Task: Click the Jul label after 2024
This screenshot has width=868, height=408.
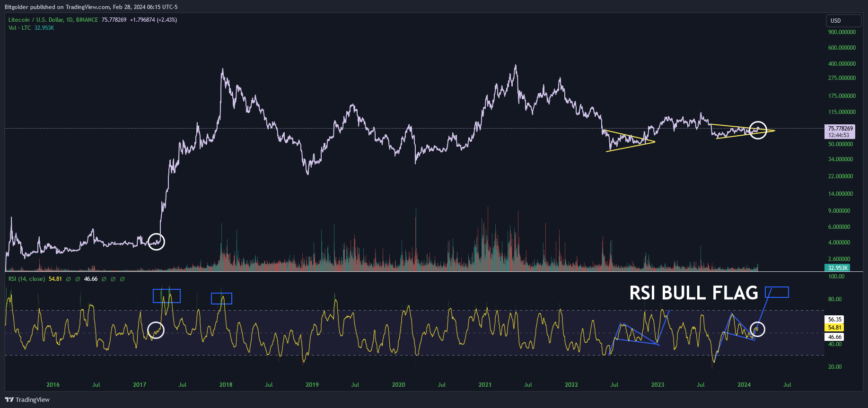Action: (787, 385)
